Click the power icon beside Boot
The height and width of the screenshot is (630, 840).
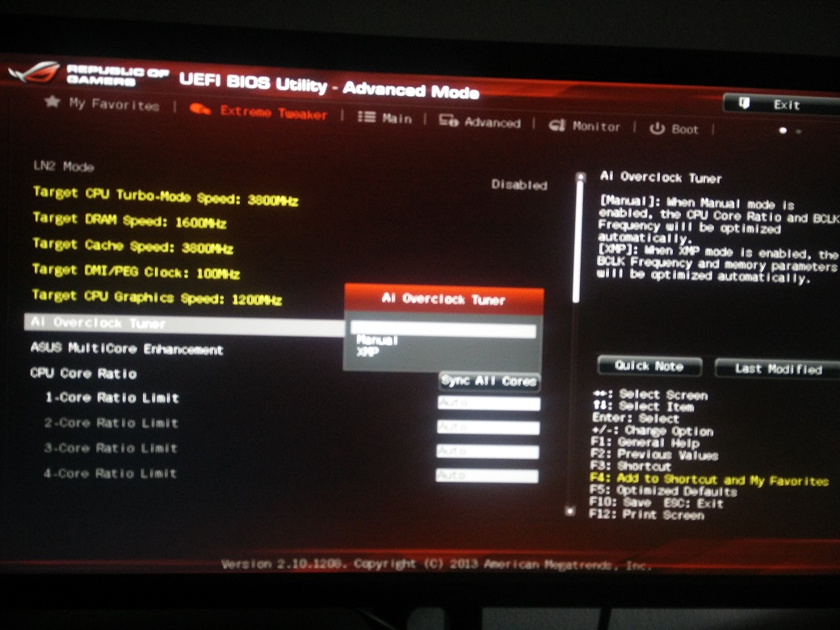pos(657,128)
